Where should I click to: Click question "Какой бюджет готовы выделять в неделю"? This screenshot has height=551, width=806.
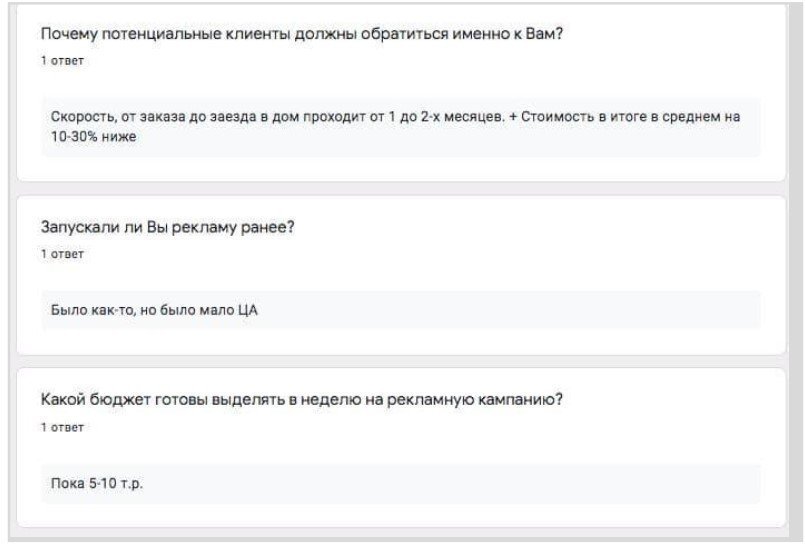(300, 400)
